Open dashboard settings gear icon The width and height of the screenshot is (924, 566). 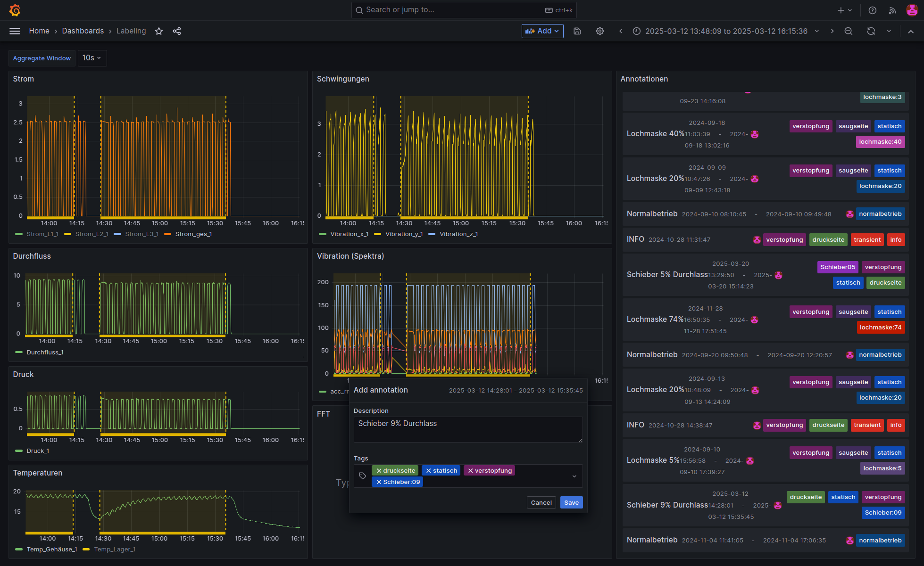[599, 31]
